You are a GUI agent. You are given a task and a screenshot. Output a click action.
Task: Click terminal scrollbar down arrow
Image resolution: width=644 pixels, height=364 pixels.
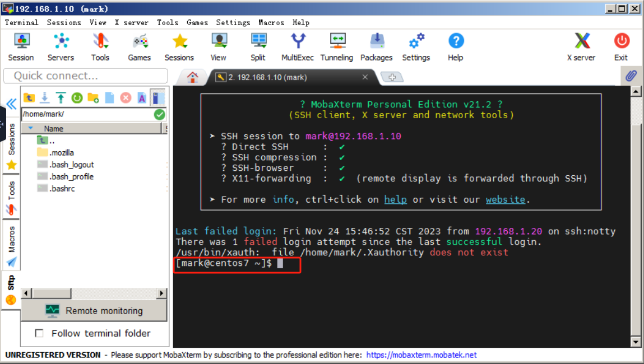636,342
